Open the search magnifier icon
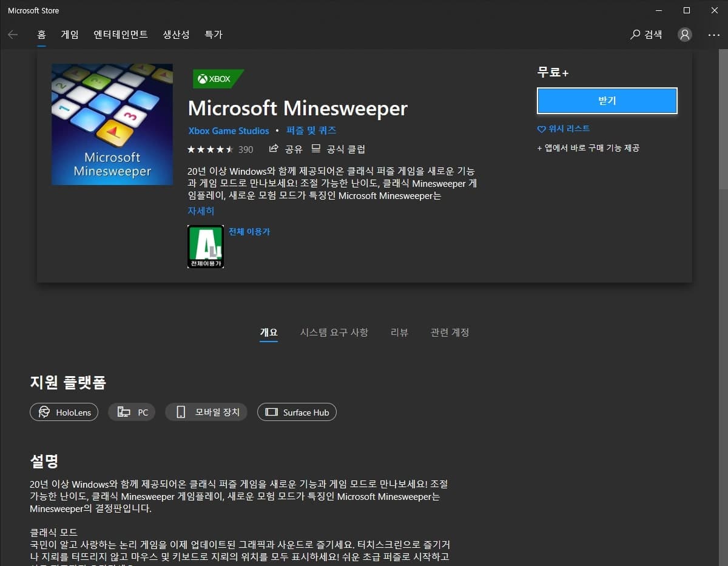728x566 pixels. [x=635, y=35]
